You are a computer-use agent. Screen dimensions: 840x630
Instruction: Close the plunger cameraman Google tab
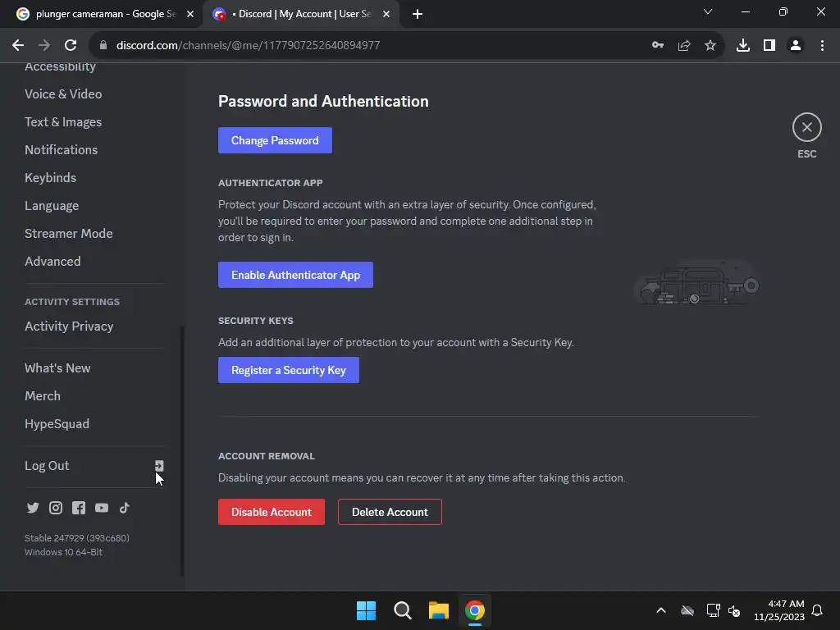[x=190, y=15]
